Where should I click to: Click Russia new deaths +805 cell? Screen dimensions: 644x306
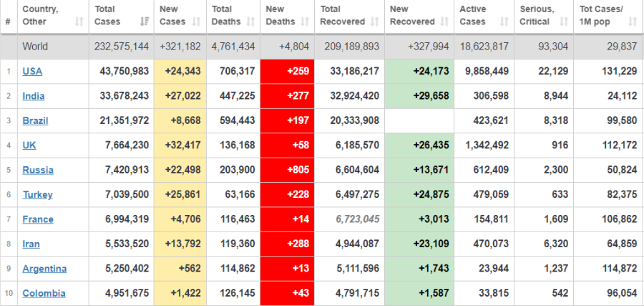point(287,170)
